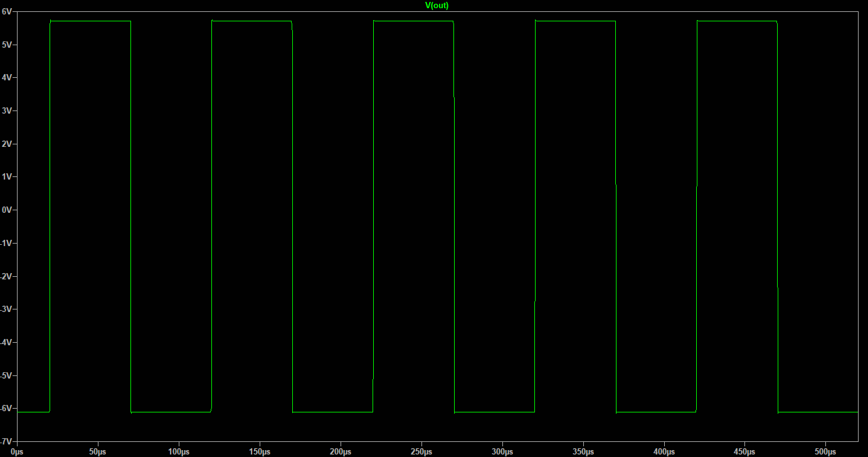The width and height of the screenshot is (868, 457).
Task: Click the 350µs time axis label
Action: pyautogui.click(x=583, y=452)
